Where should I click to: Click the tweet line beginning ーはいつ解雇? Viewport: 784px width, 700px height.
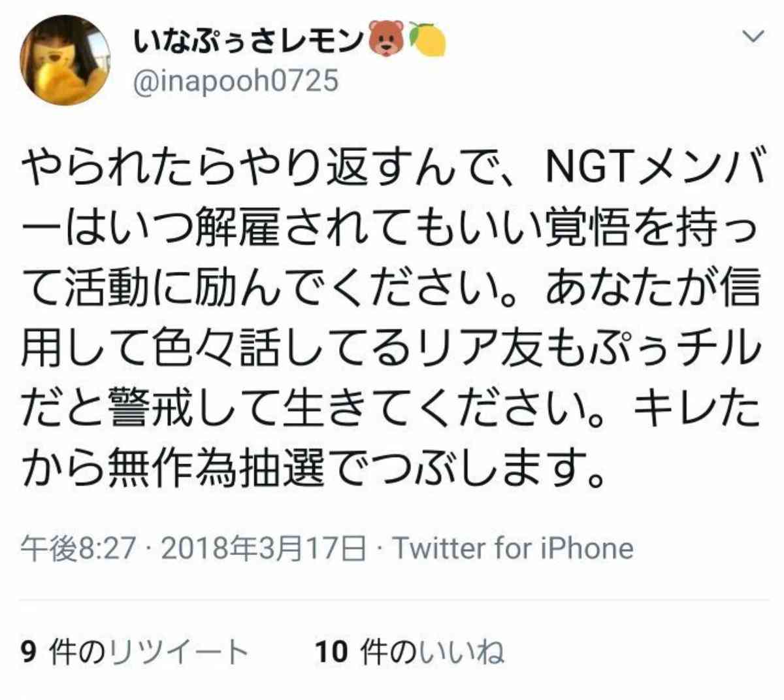pos(391,231)
